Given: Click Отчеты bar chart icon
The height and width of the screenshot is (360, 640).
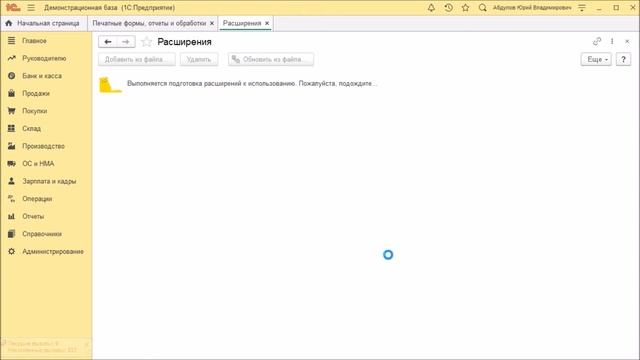Looking at the screenshot, I should (x=11, y=216).
